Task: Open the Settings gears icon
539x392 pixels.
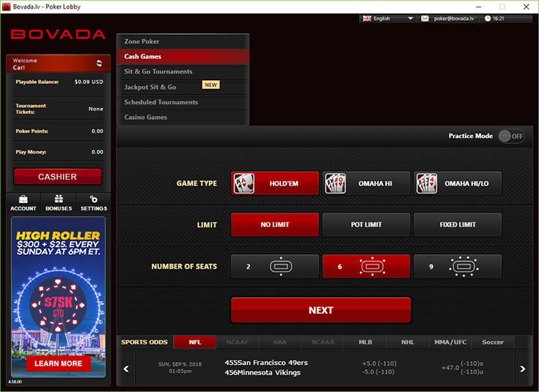Action: click(x=94, y=199)
